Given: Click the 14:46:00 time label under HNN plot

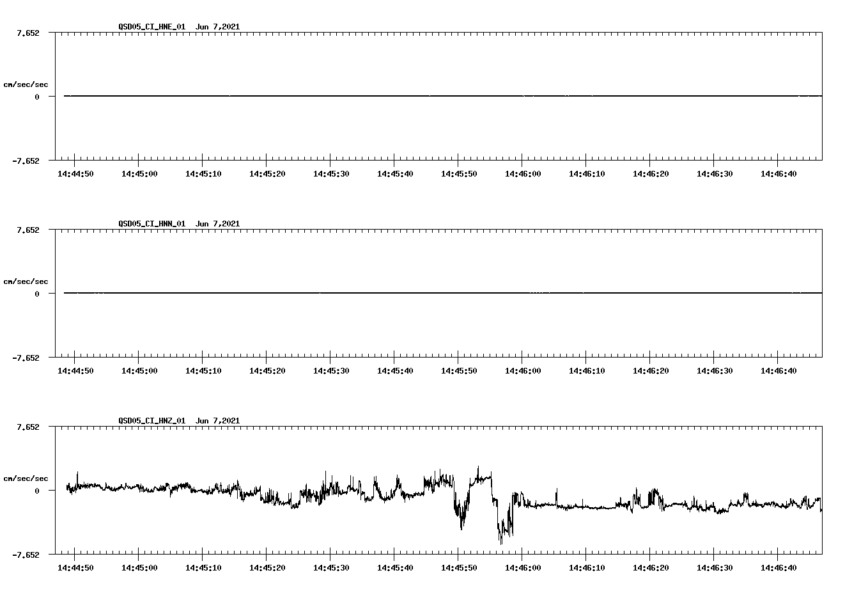Looking at the screenshot, I should (x=523, y=371).
